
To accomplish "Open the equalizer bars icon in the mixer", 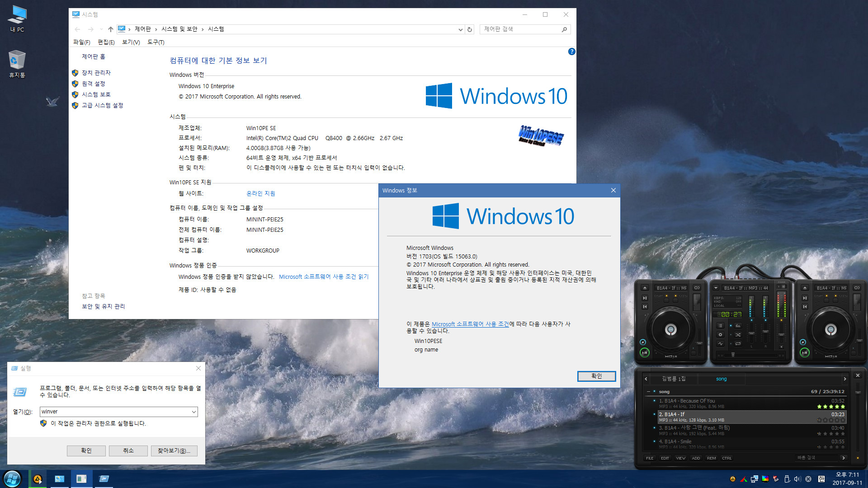I will click(738, 326).
